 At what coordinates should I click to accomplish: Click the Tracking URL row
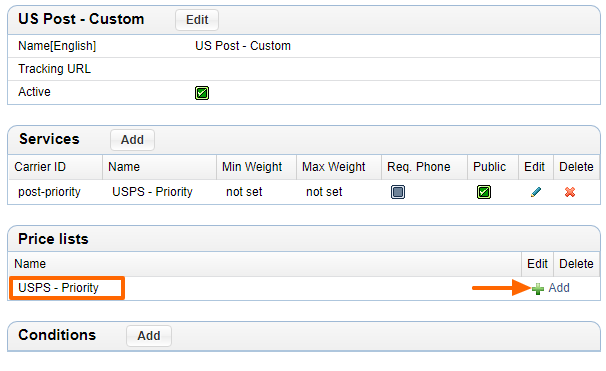point(304,69)
